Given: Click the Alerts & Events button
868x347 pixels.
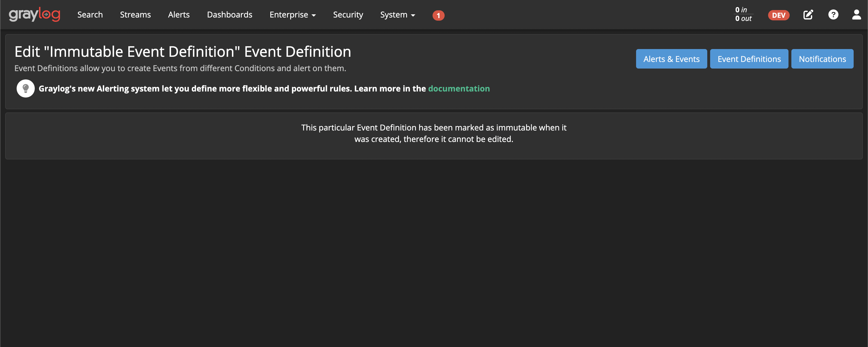Looking at the screenshot, I should click(671, 59).
